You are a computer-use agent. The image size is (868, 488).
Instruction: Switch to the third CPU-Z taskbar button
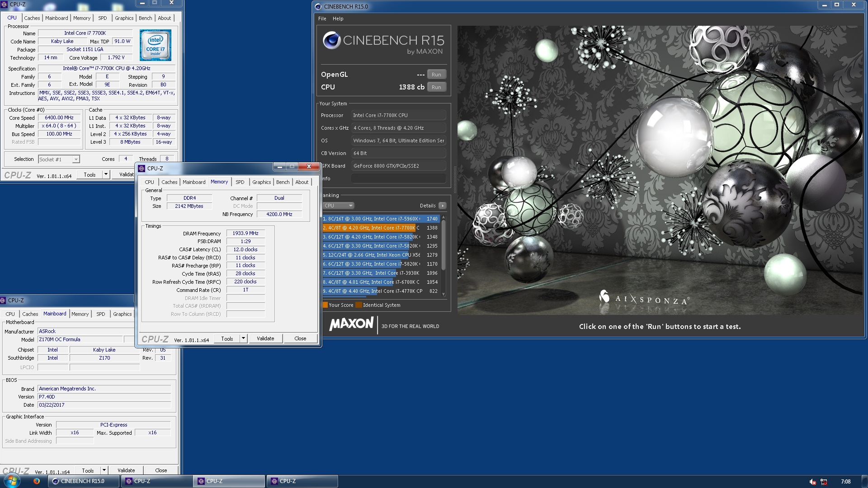(302, 481)
